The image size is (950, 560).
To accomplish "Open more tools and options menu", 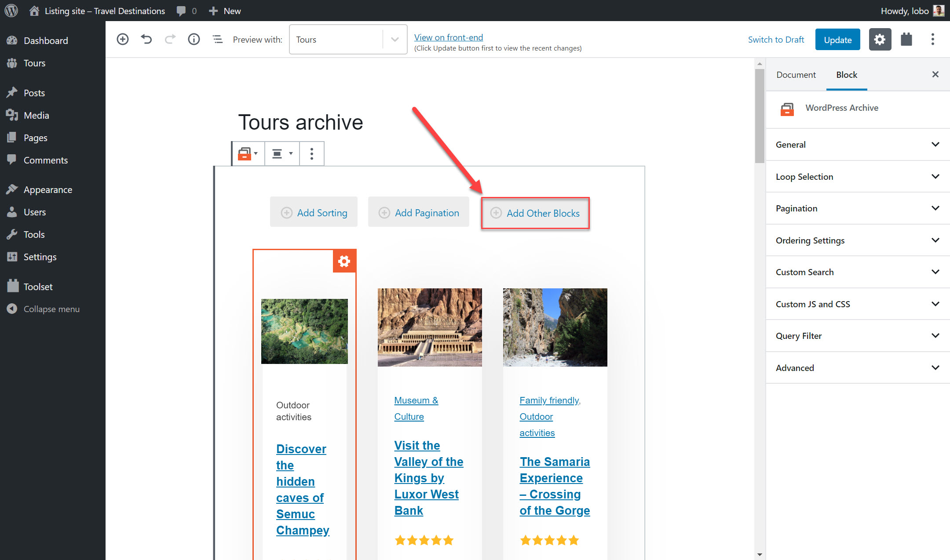I will (932, 39).
